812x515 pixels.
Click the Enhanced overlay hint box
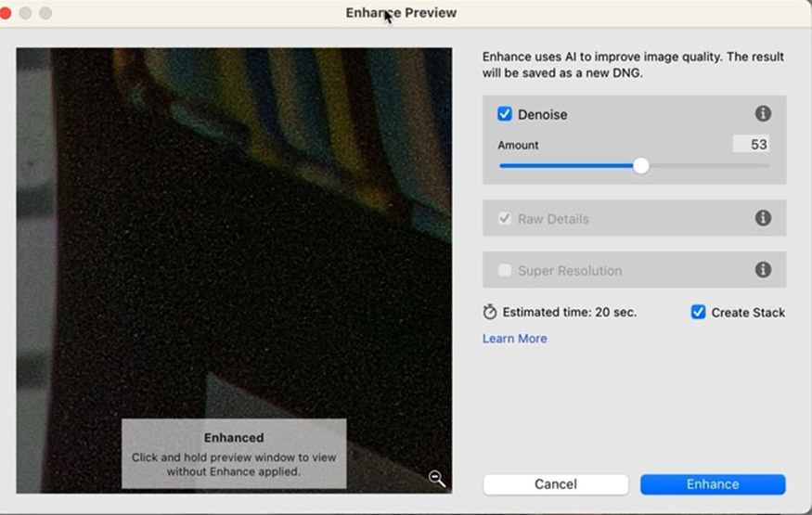coord(234,454)
